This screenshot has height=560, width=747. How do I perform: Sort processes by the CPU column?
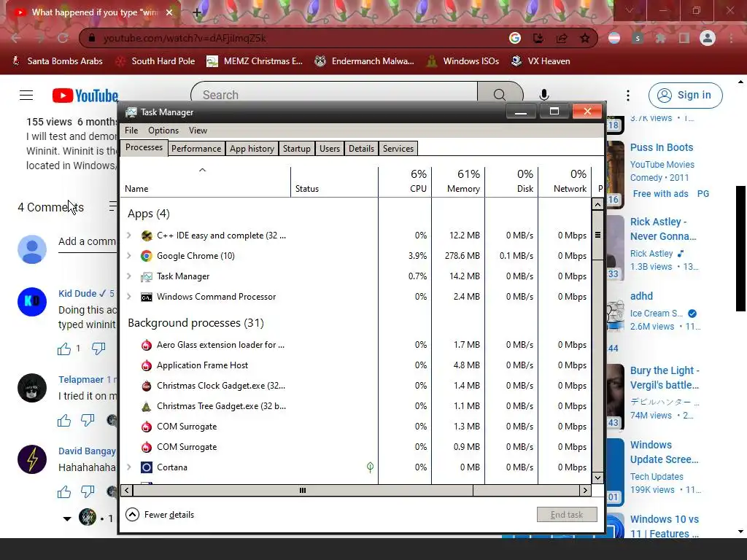click(405, 182)
